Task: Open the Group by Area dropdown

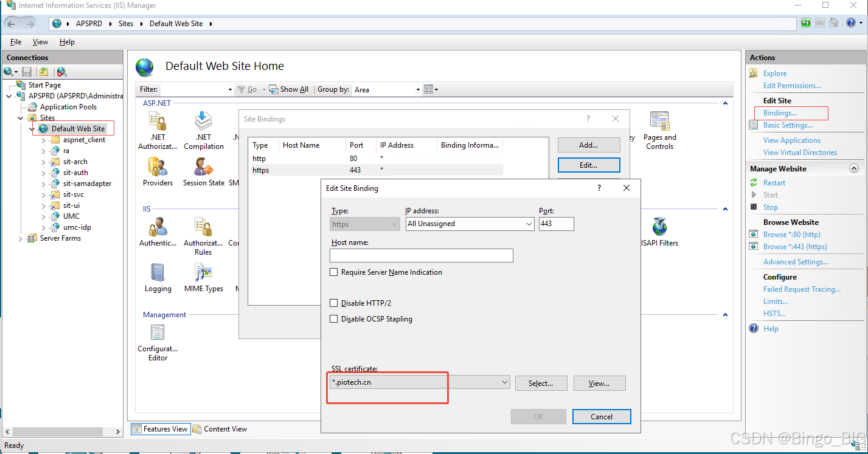Action: pos(418,90)
